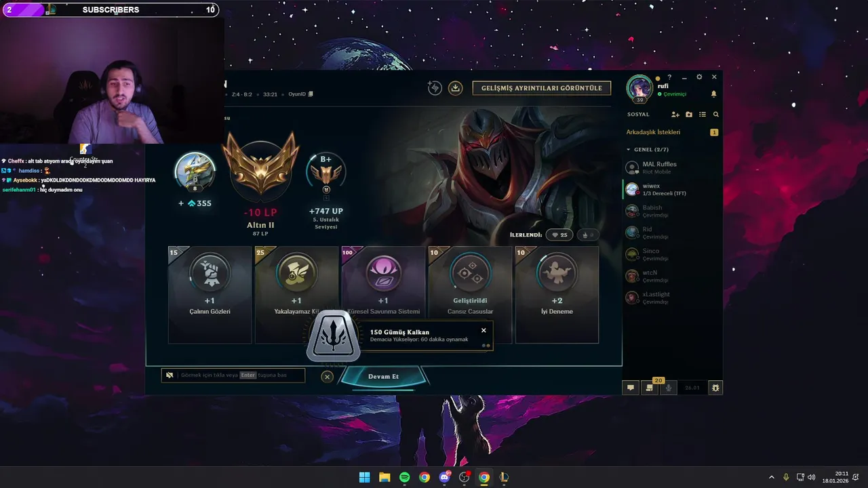Click the friends list view icon

click(703, 115)
